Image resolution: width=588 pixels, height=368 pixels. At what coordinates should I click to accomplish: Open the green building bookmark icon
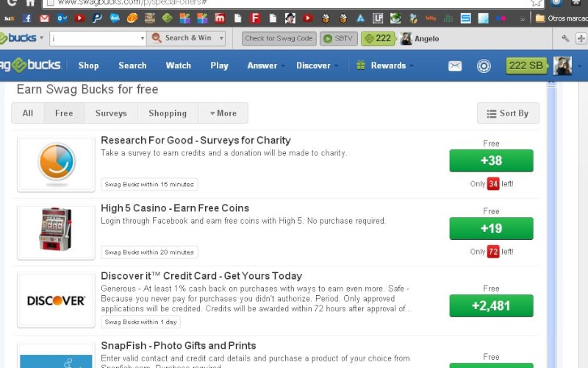448,18
